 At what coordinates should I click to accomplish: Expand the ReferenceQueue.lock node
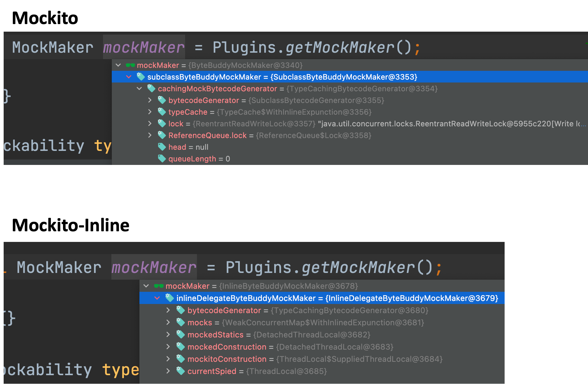point(150,135)
